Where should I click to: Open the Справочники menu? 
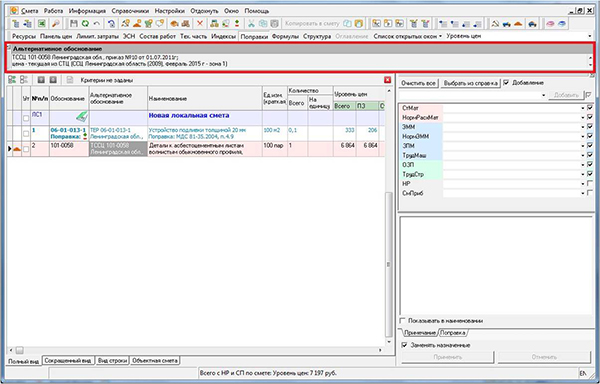pos(130,11)
